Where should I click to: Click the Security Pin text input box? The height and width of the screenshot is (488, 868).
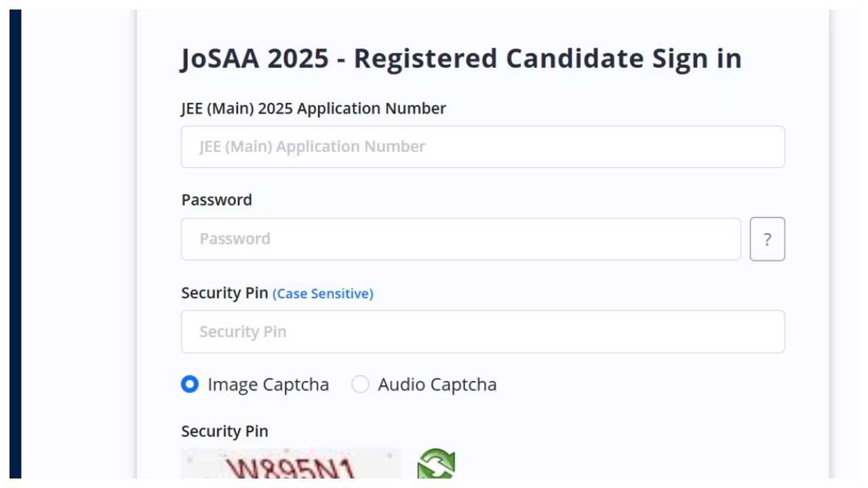coord(483,332)
